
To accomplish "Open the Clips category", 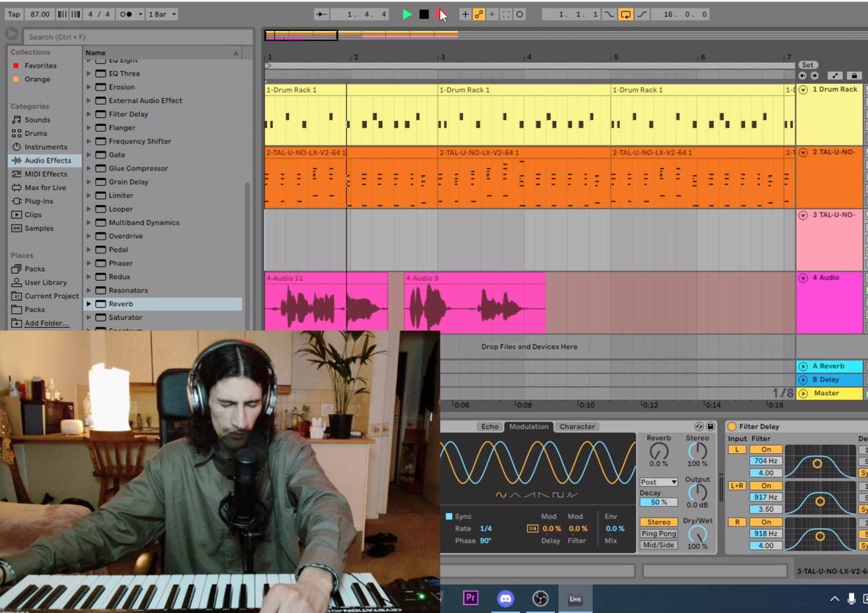I will [x=33, y=215].
